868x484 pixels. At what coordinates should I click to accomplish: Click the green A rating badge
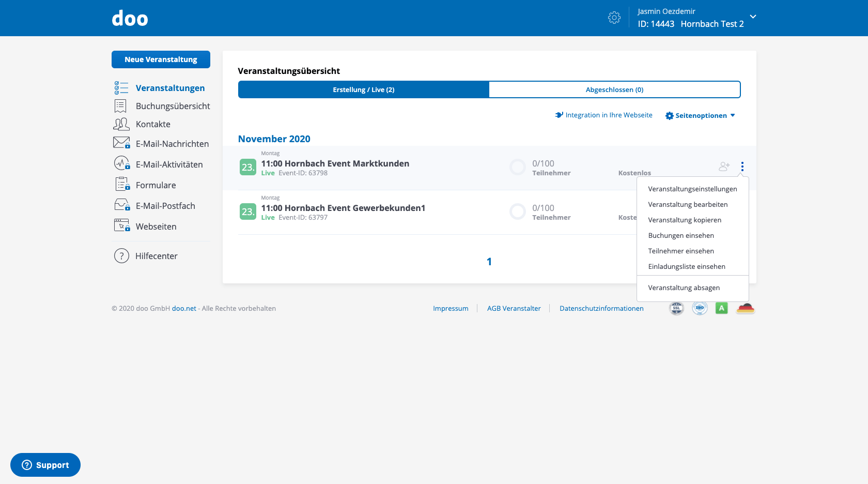[722, 308]
